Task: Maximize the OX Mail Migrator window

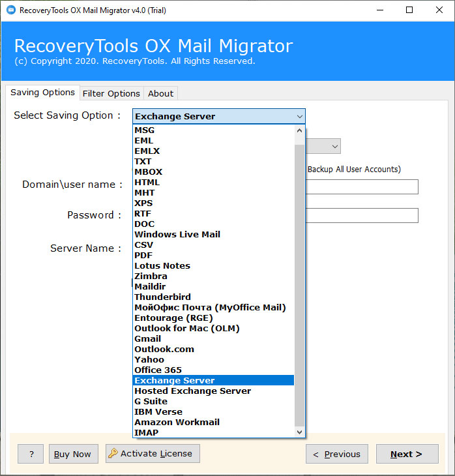Action: pos(409,10)
